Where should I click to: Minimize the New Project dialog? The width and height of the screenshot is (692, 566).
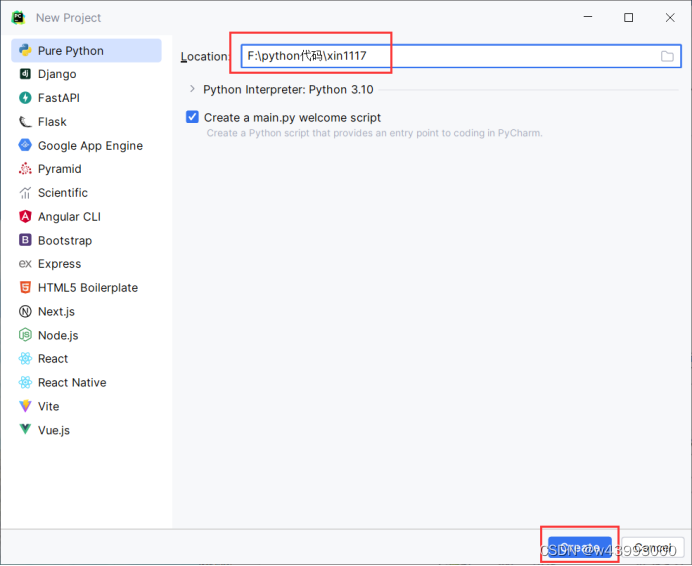pos(588,18)
